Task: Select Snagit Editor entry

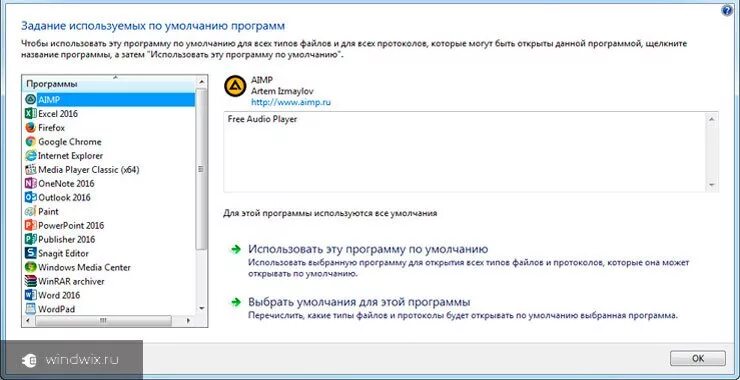Action: click(63, 253)
